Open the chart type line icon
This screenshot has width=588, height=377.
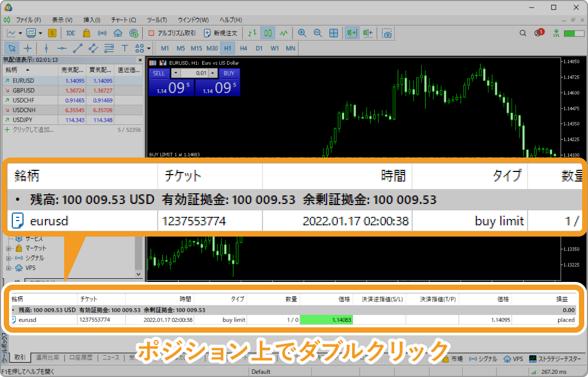pyautogui.click(x=11, y=33)
